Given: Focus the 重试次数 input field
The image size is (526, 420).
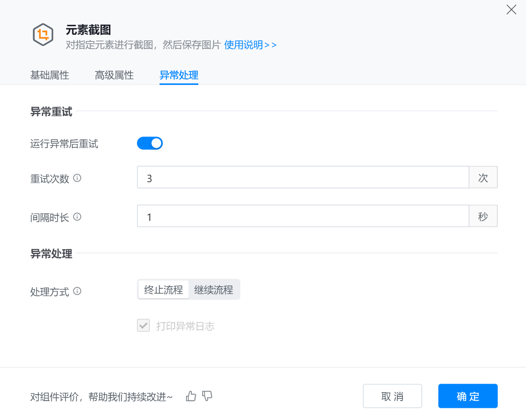Looking at the screenshot, I should pos(303,177).
